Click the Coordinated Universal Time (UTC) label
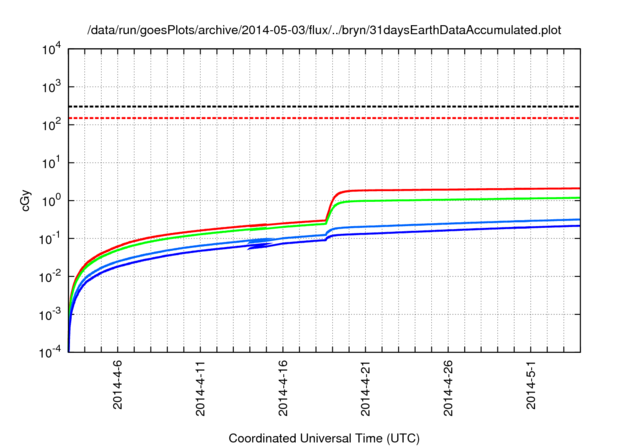The height and width of the screenshot is (448, 640). [x=324, y=438]
